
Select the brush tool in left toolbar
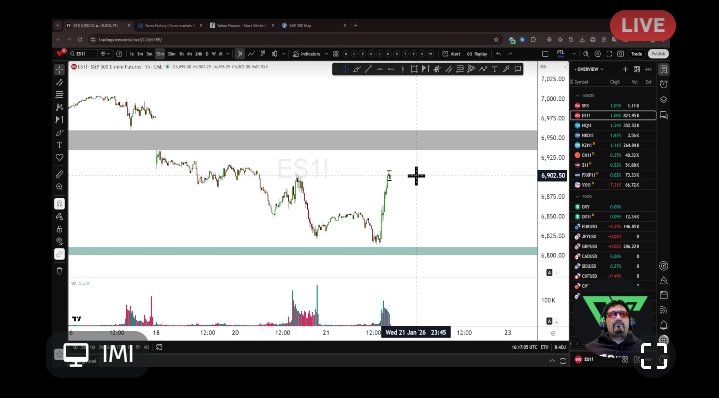tap(59, 133)
